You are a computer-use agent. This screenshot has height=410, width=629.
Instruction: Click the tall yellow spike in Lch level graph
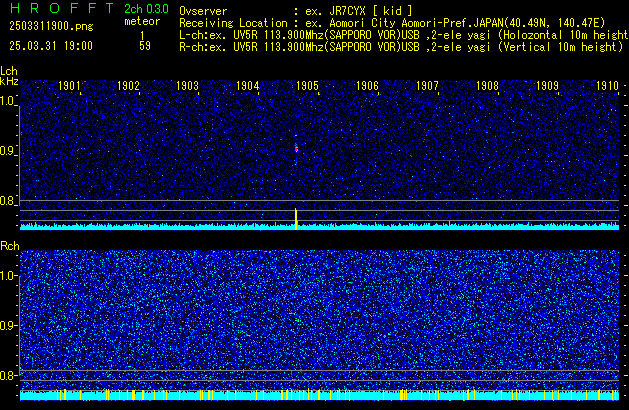pos(296,219)
